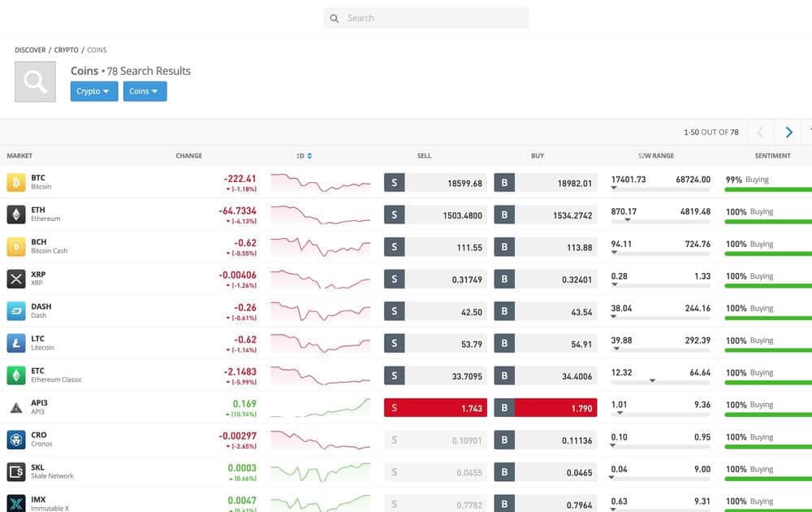Screen dimensions: 812x512
Task: Click red API3 sell button 1.743
Action: (435, 408)
